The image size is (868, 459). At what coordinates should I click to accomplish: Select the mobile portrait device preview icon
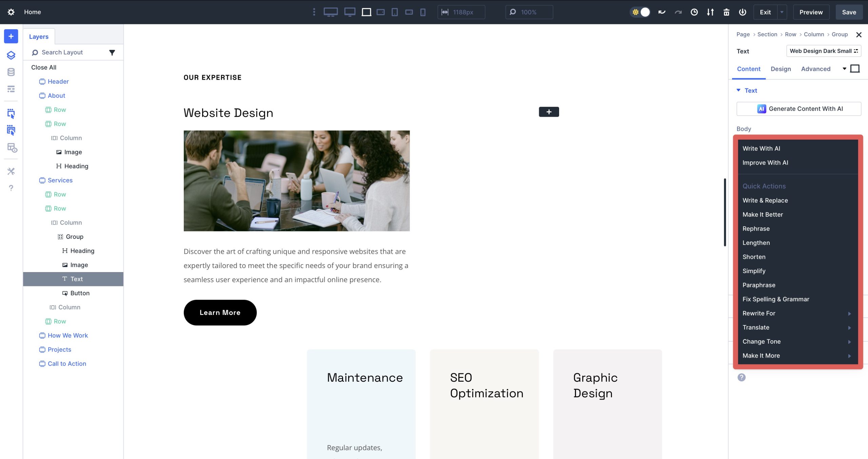point(422,12)
